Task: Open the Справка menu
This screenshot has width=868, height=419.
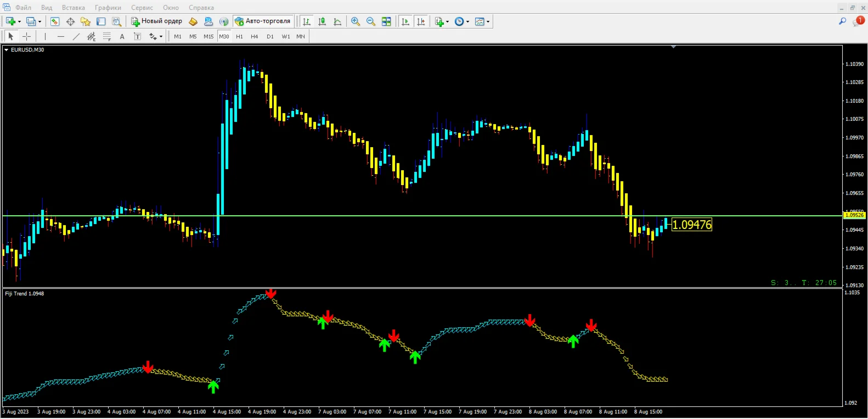Action: coord(201,8)
